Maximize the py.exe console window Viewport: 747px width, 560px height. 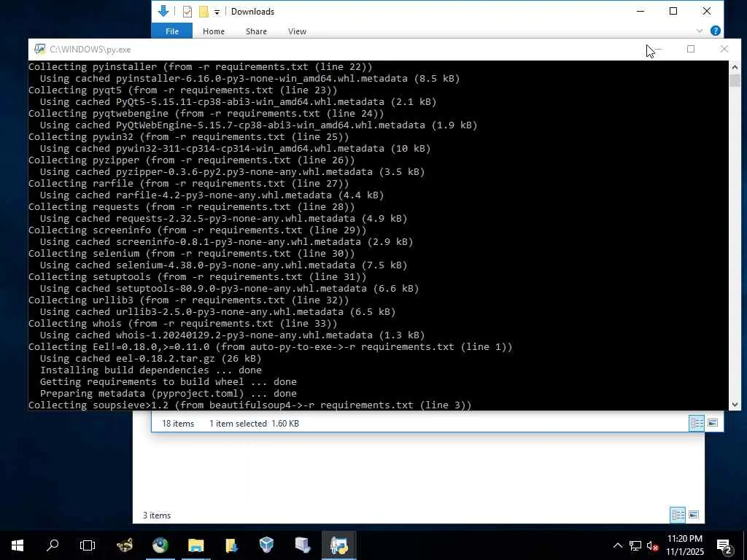[x=691, y=49]
